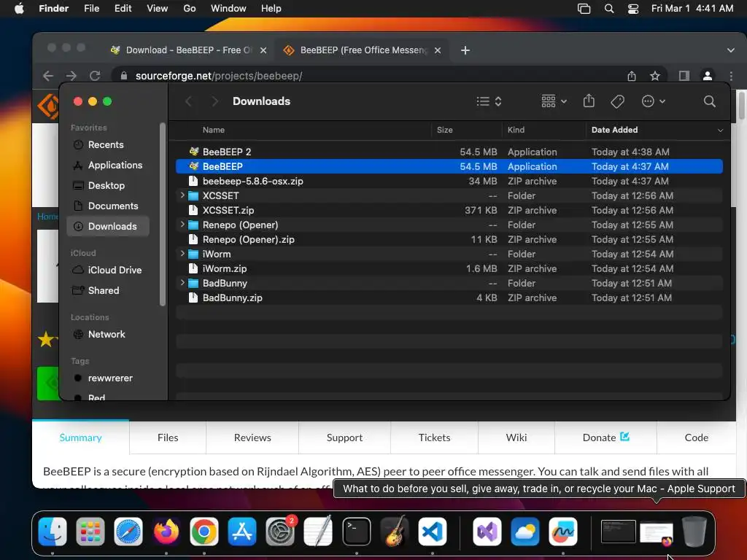Launch Firefox from the Dock

tap(166, 532)
